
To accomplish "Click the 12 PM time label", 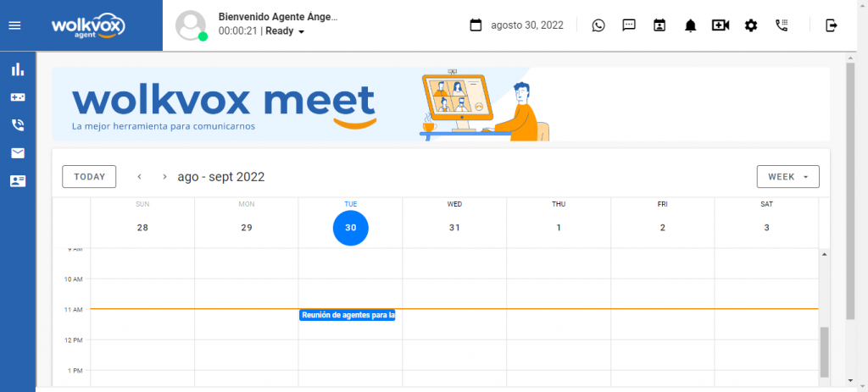I will click(x=73, y=340).
